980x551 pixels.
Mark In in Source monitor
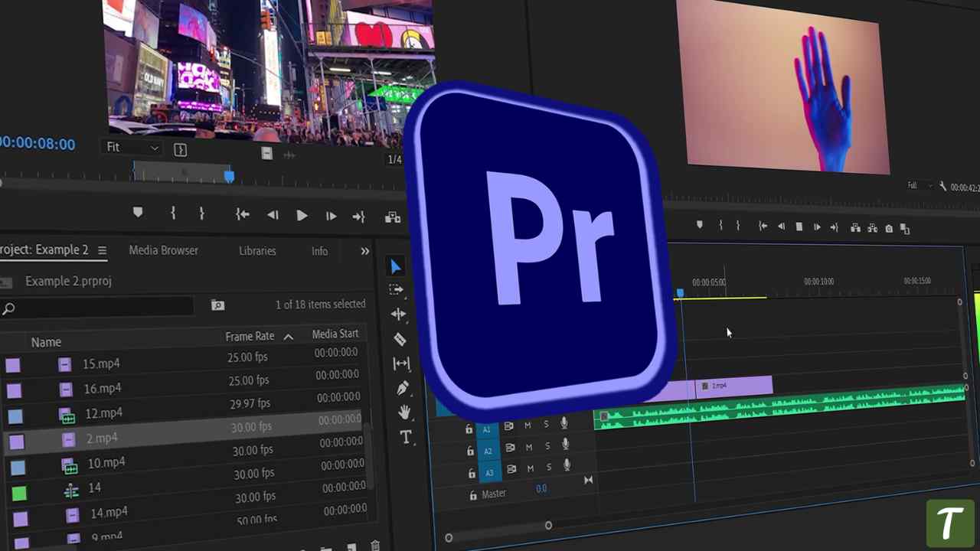click(x=173, y=214)
